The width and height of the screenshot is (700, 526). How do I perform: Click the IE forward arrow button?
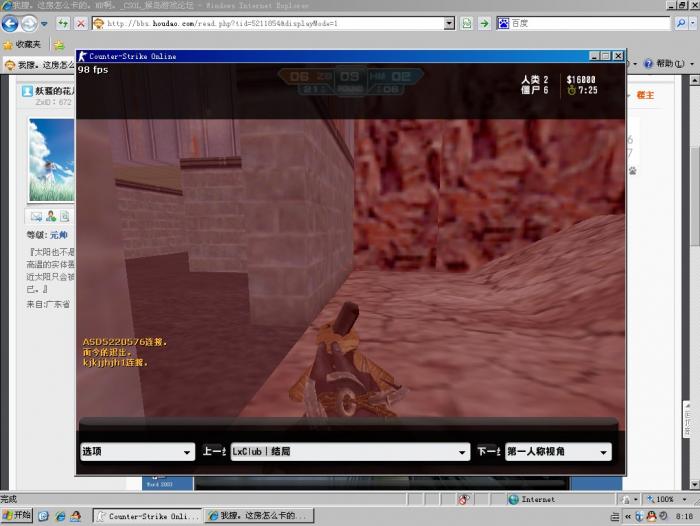click(x=29, y=24)
